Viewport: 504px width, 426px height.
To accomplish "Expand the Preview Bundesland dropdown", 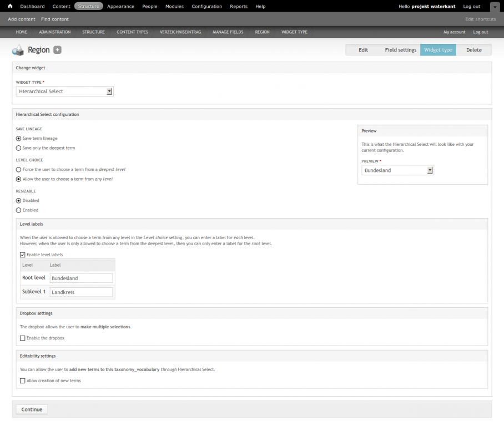I will coord(397,170).
